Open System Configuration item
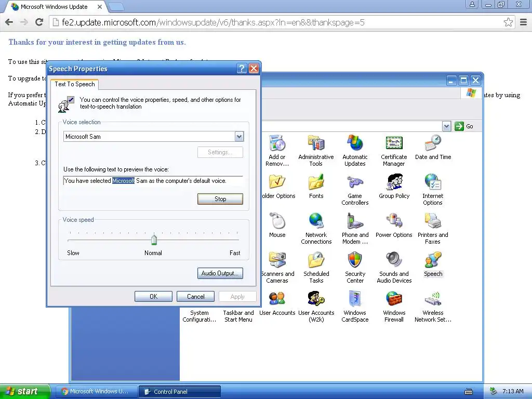Viewport: 532px width, 399px height. [199, 316]
